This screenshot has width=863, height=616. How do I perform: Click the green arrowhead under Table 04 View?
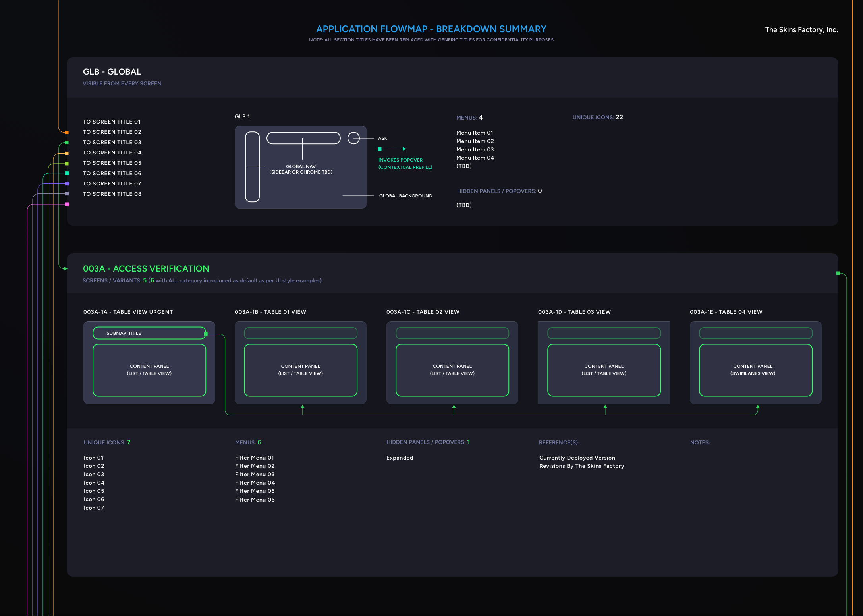(758, 407)
